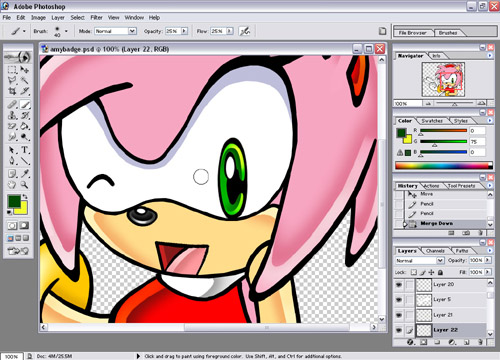Toggle lock image pixels brush icon

pyautogui.click(x=423, y=272)
